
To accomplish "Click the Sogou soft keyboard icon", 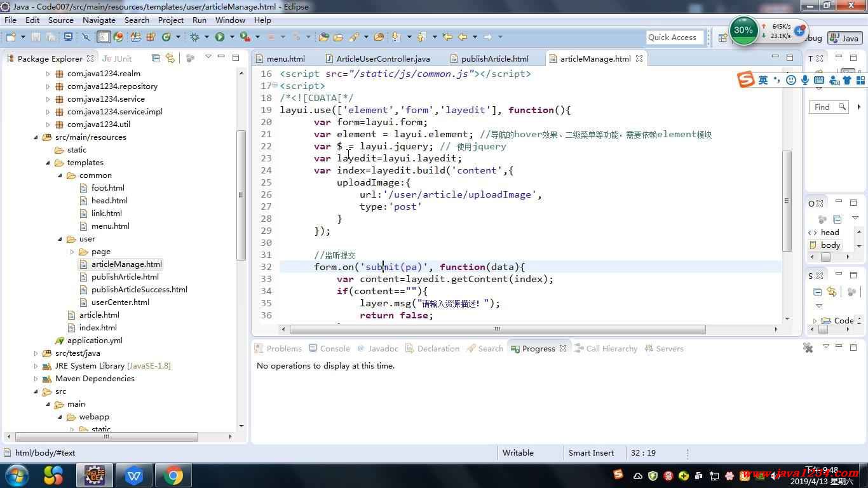I will (x=819, y=80).
